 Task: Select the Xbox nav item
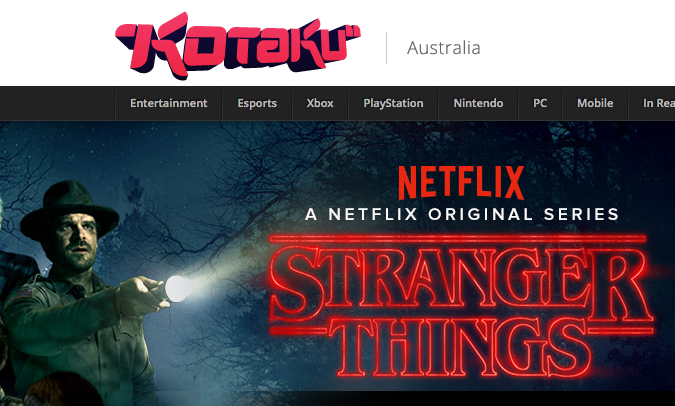coord(320,103)
